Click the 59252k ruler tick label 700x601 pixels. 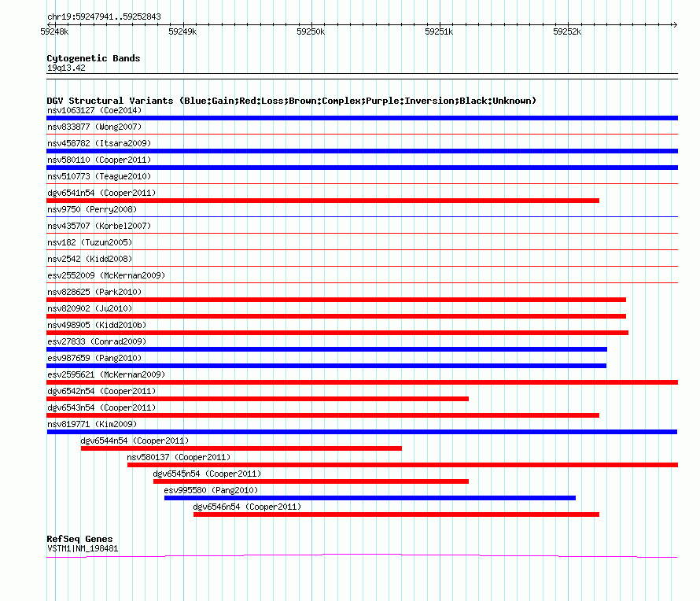[567, 31]
